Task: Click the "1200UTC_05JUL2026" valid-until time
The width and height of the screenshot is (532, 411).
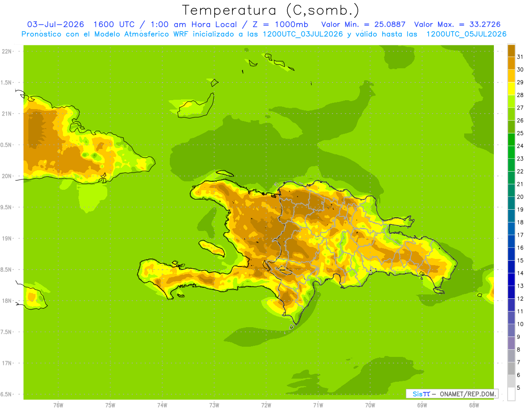Action: 466,34
